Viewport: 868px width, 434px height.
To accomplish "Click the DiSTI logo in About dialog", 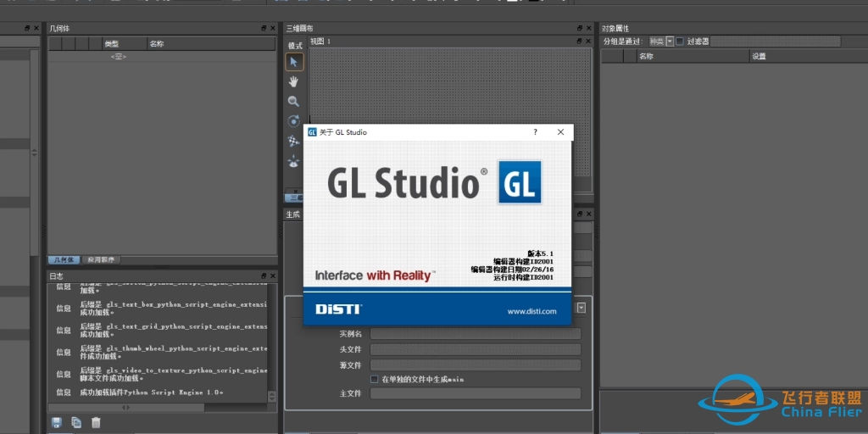I will (338, 309).
